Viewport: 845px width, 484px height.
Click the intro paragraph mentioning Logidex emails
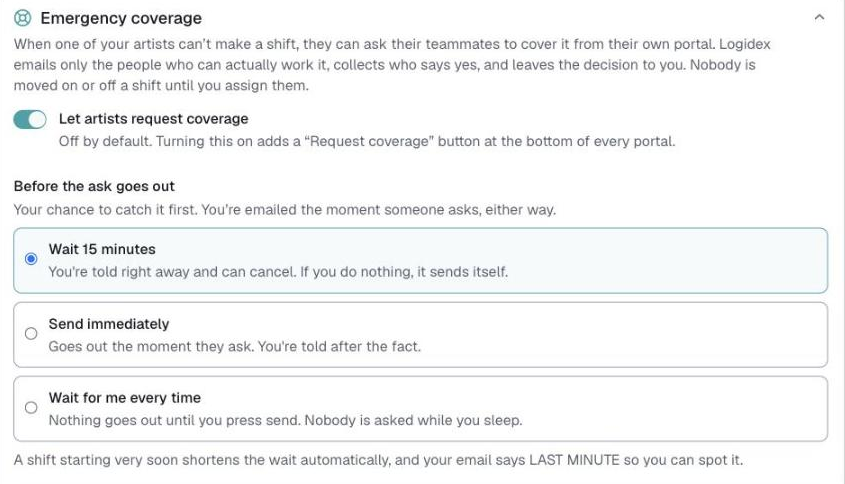pyautogui.click(x=392, y=65)
